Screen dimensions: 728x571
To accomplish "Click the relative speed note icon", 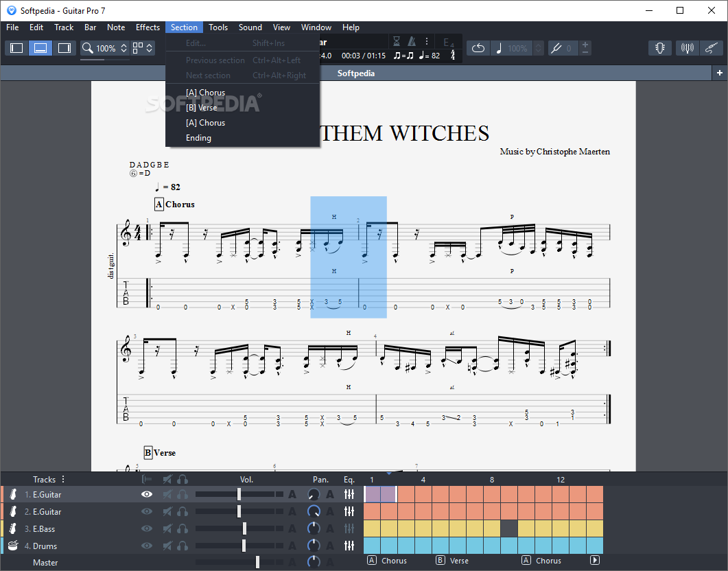I will point(499,48).
